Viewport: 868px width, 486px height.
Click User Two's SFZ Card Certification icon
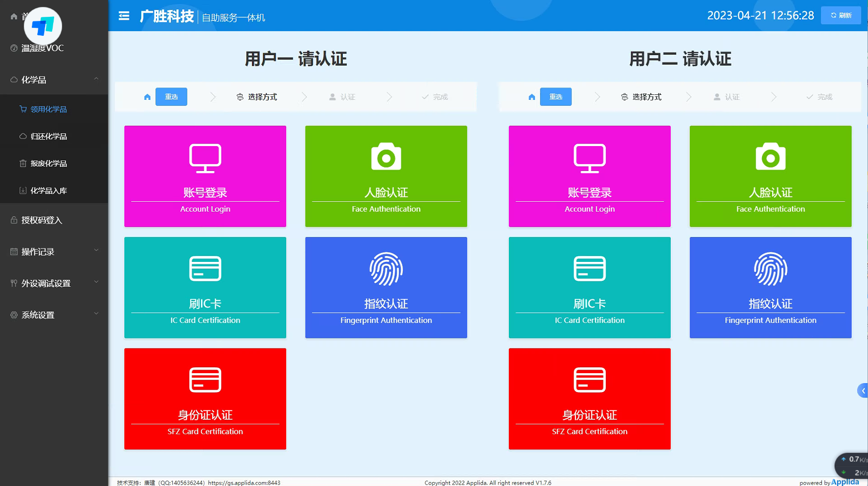click(589, 380)
